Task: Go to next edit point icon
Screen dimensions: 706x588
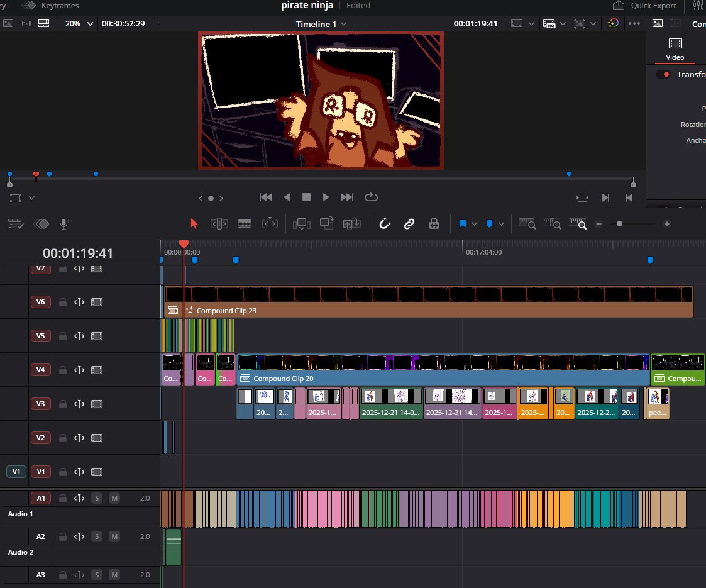Action: pos(605,197)
